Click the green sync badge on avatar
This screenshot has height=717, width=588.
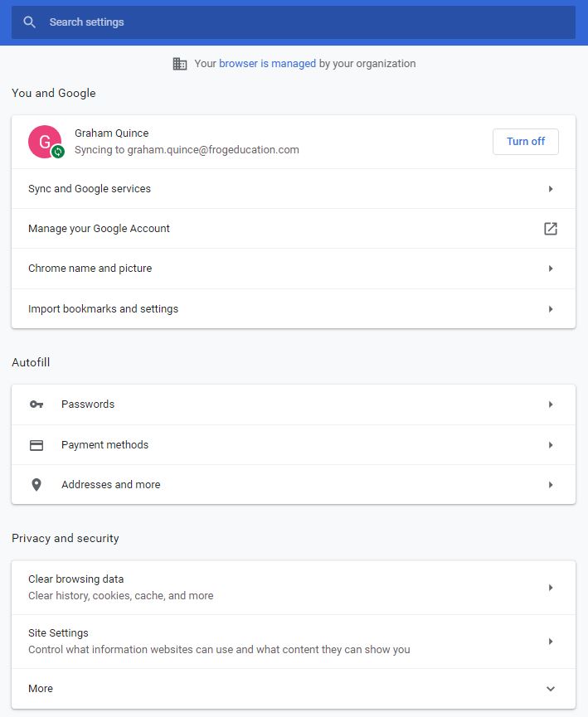(x=58, y=152)
